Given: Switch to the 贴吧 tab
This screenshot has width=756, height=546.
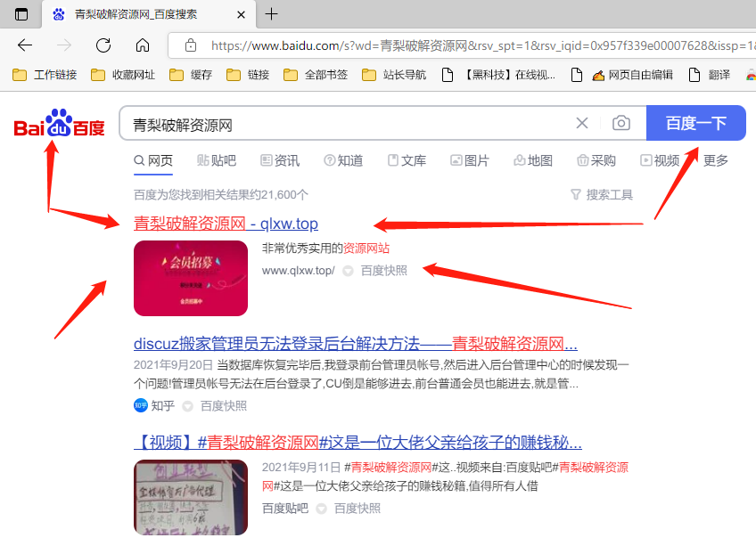Looking at the screenshot, I should coord(217,160).
